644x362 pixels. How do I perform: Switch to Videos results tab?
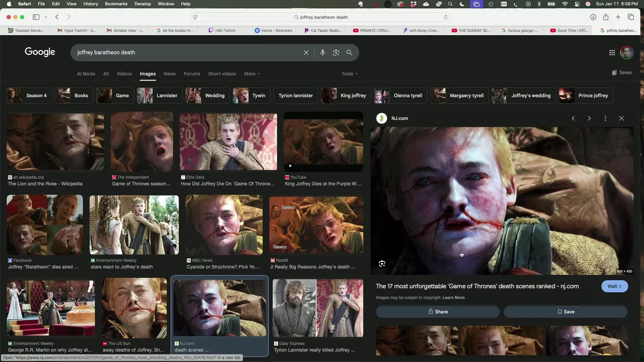(124, 74)
